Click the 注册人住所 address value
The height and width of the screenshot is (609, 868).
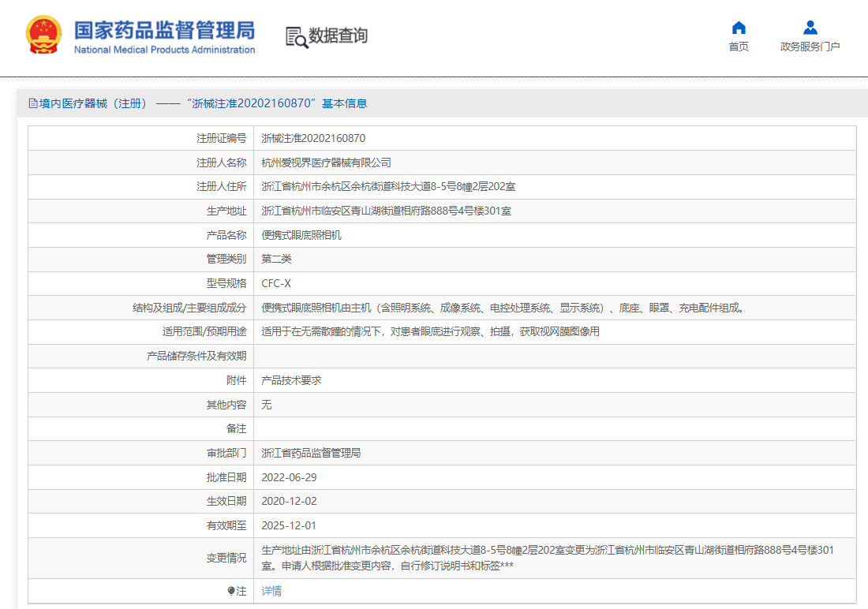point(388,187)
